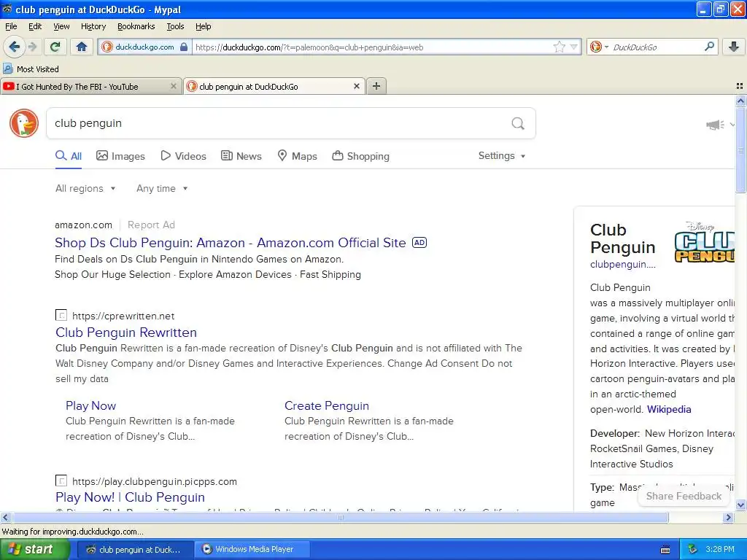This screenshot has width=747, height=560.
Task: Open the Windows Start menu
Action: coord(34,549)
